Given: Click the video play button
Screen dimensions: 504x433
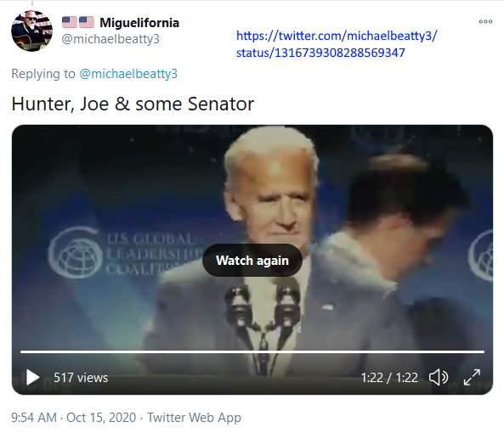Looking at the screenshot, I should [x=33, y=377].
